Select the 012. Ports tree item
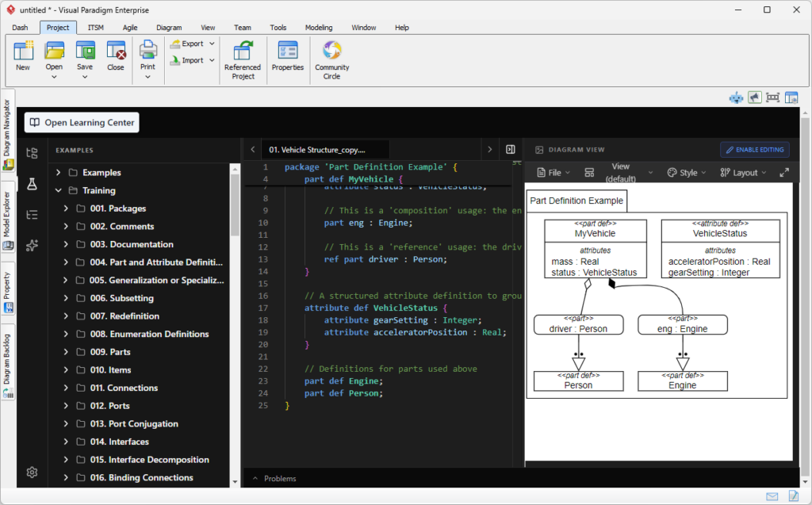 pyautogui.click(x=109, y=406)
